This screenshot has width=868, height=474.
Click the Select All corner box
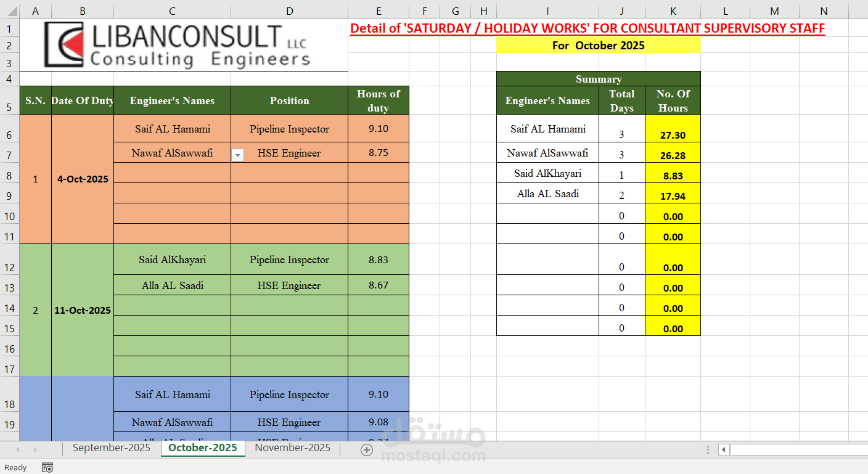tap(9, 10)
